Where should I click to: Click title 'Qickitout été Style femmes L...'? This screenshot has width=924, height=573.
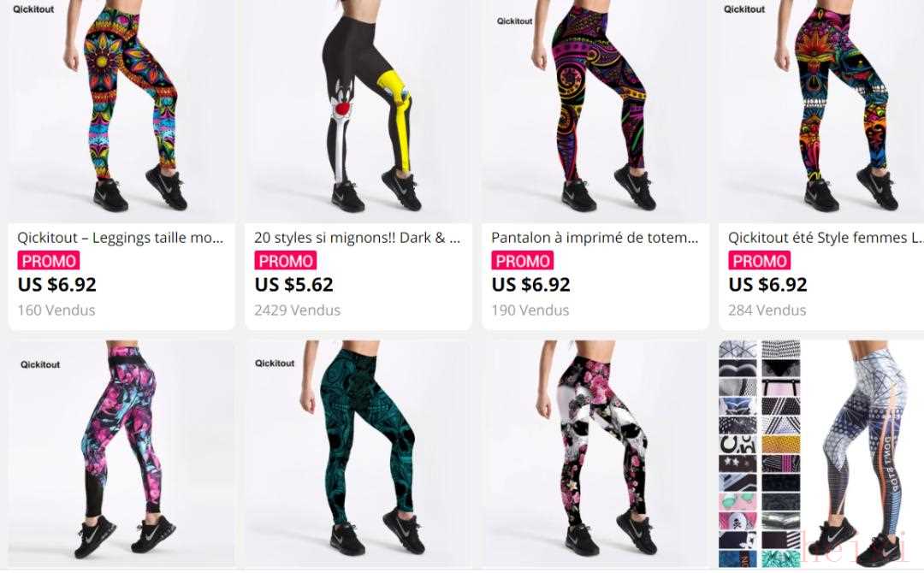(826, 238)
